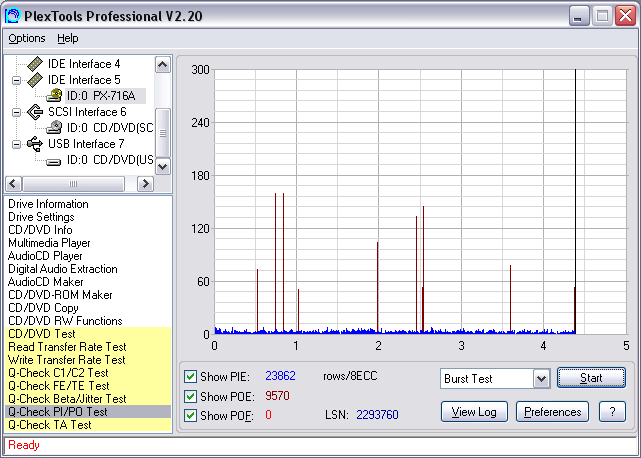Close the PlexTools window
Image resolution: width=641 pixels, height=458 pixels.
point(625,16)
